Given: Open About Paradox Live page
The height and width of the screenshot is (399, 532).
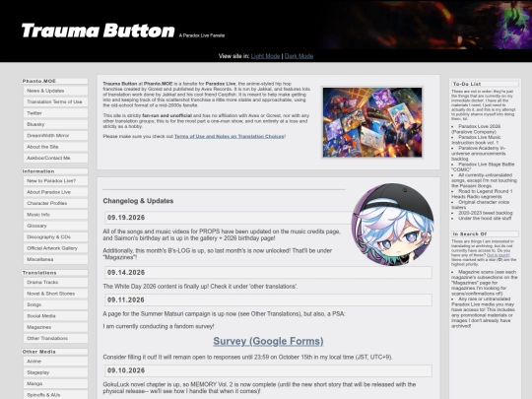Looking at the screenshot, I should 55,192.
